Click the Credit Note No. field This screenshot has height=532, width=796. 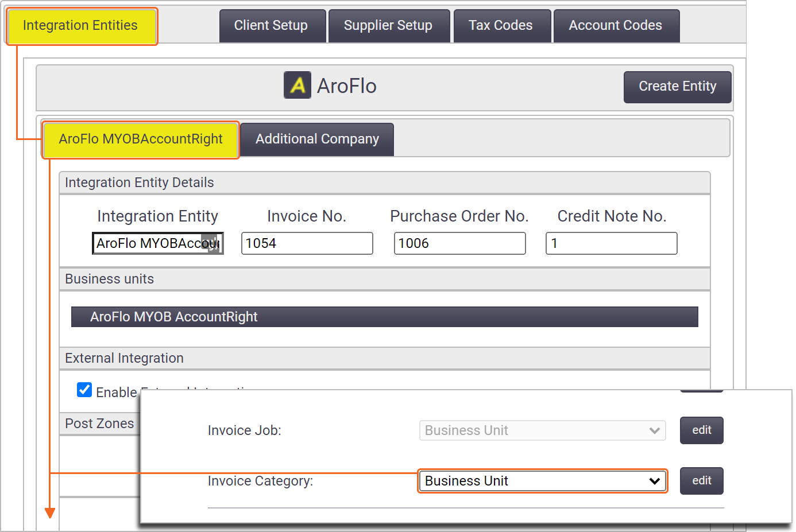click(612, 243)
